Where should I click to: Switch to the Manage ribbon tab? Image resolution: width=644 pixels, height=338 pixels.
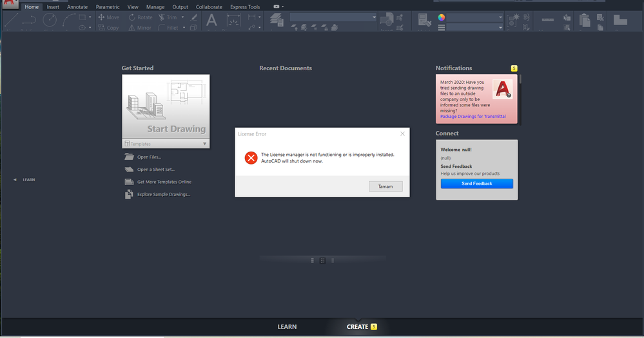(x=155, y=7)
